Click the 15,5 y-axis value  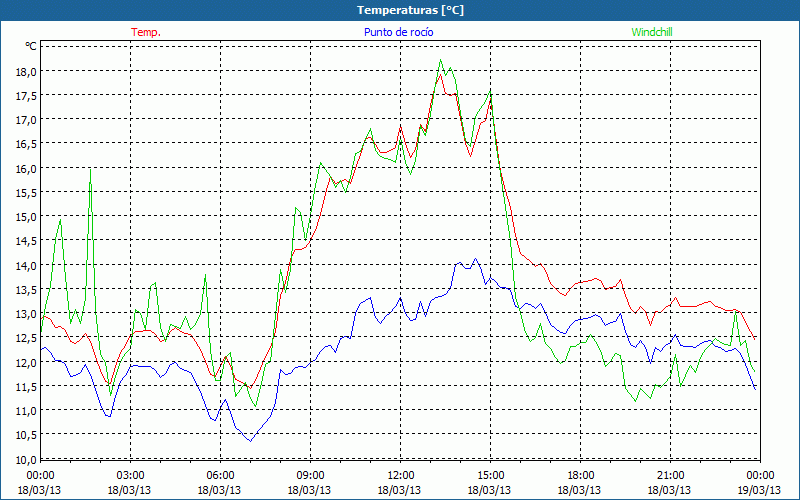pyautogui.click(x=28, y=192)
